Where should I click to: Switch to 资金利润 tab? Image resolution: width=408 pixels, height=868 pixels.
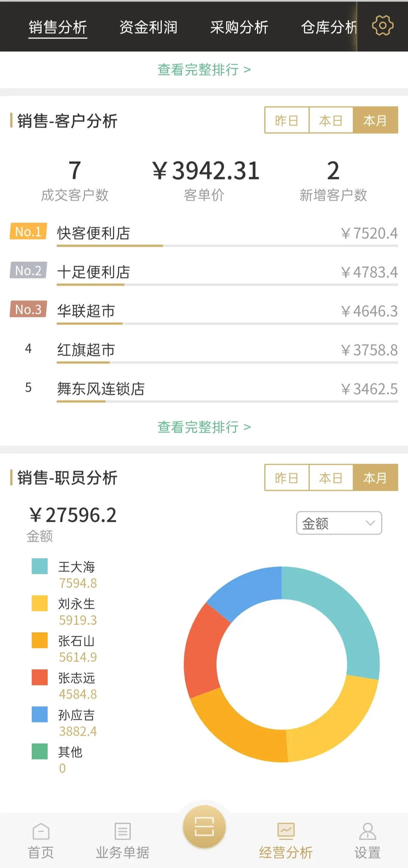tap(148, 27)
